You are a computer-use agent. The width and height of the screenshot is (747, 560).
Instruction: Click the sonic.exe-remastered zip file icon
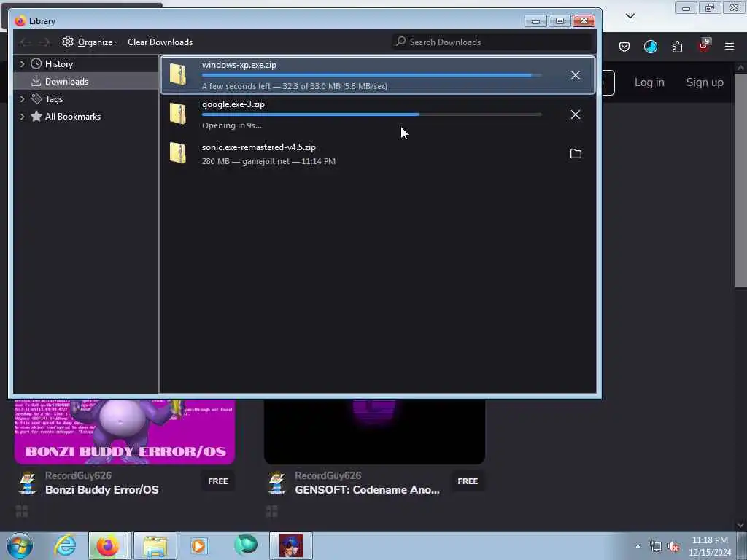pyautogui.click(x=178, y=153)
